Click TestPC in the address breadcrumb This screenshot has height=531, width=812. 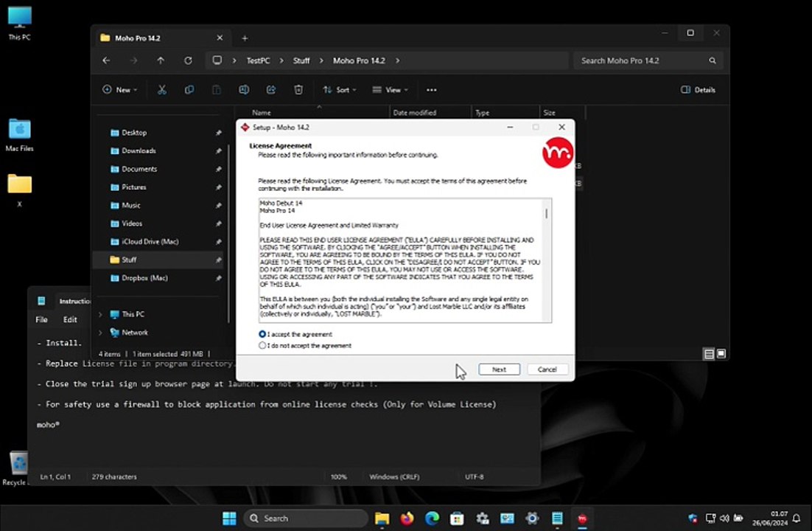click(x=258, y=60)
